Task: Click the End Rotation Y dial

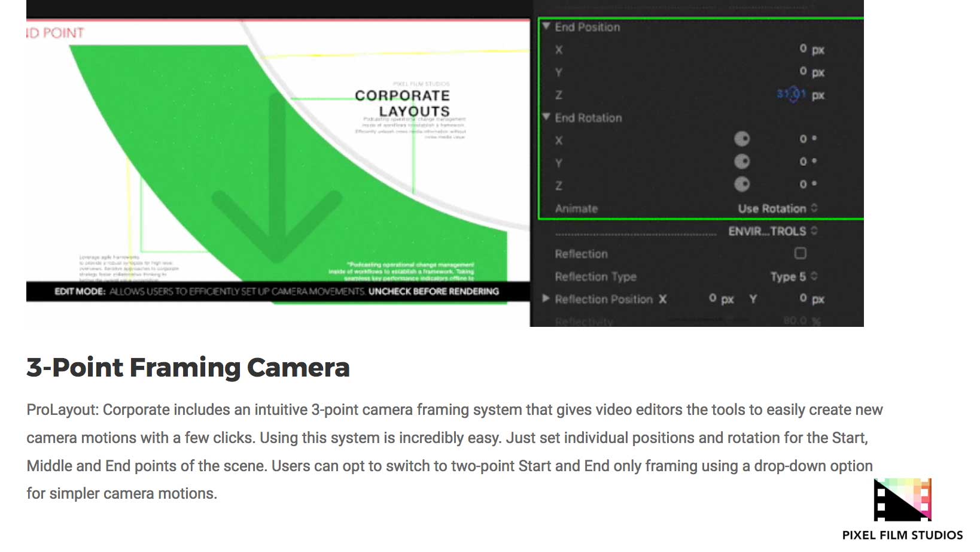Action: [x=742, y=162]
